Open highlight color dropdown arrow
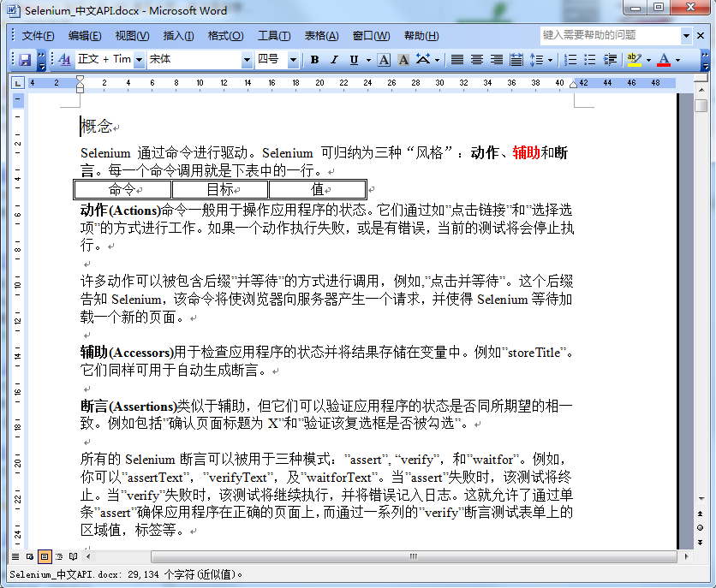 [648, 60]
